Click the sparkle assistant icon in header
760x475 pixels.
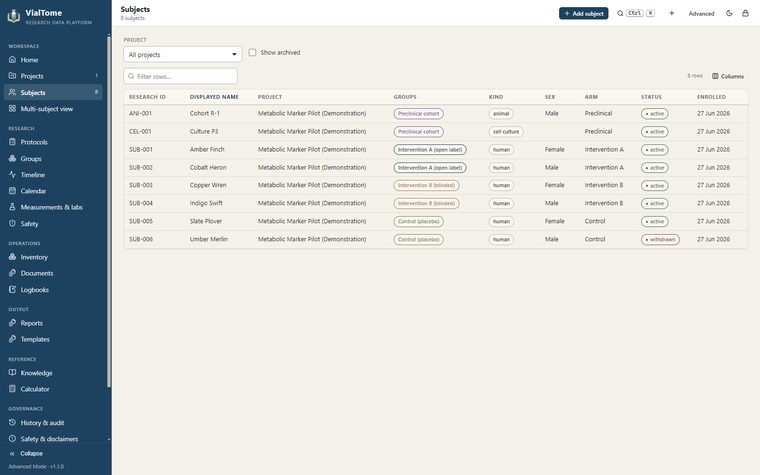(x=672, y=14)
